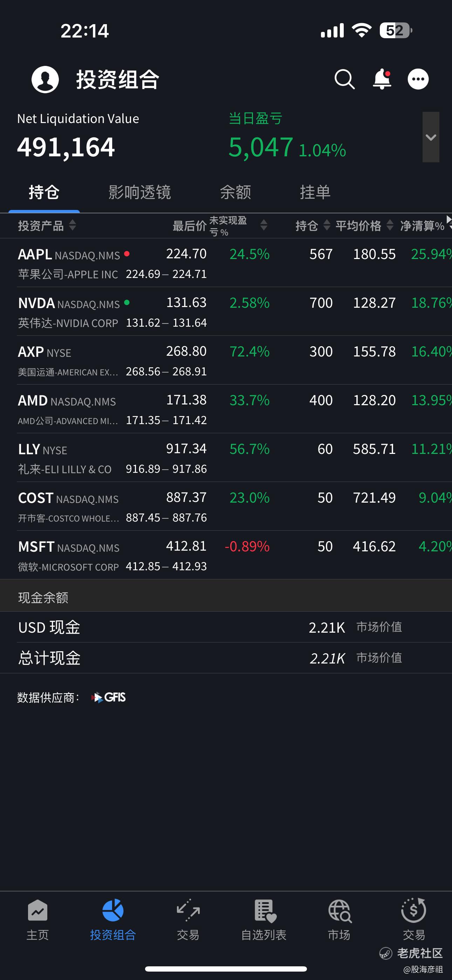Switch to the 影响透镜 tab

pos(140,192)
